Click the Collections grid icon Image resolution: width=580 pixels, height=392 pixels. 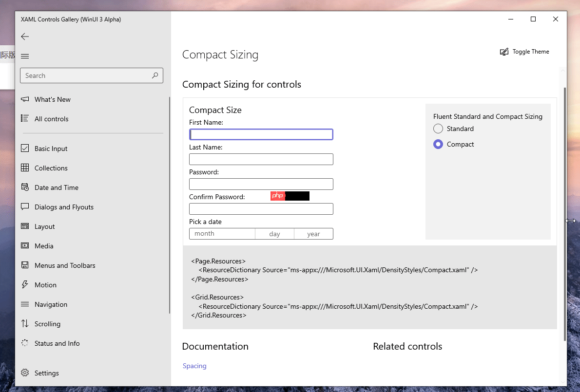[25, 168]
